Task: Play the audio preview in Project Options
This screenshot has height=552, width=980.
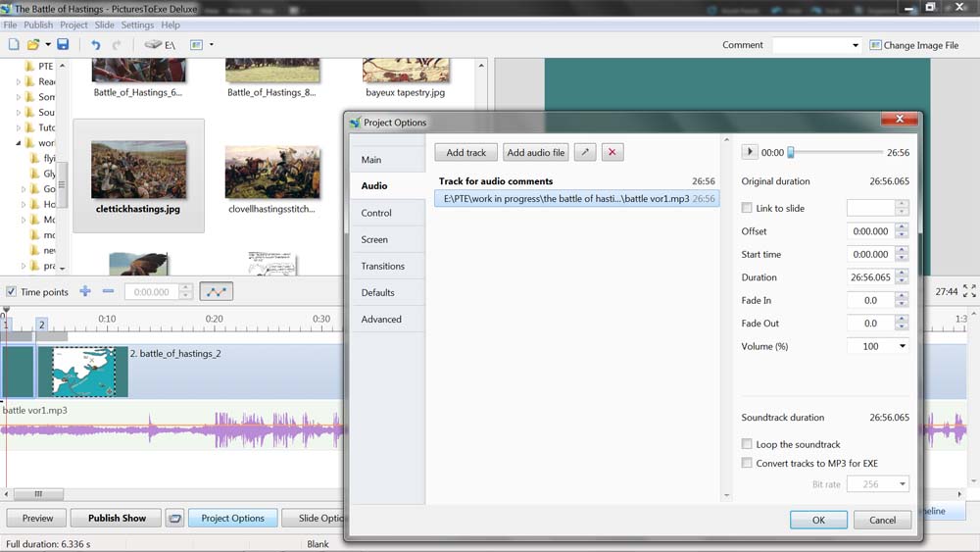Action: [x=750, y=152]
